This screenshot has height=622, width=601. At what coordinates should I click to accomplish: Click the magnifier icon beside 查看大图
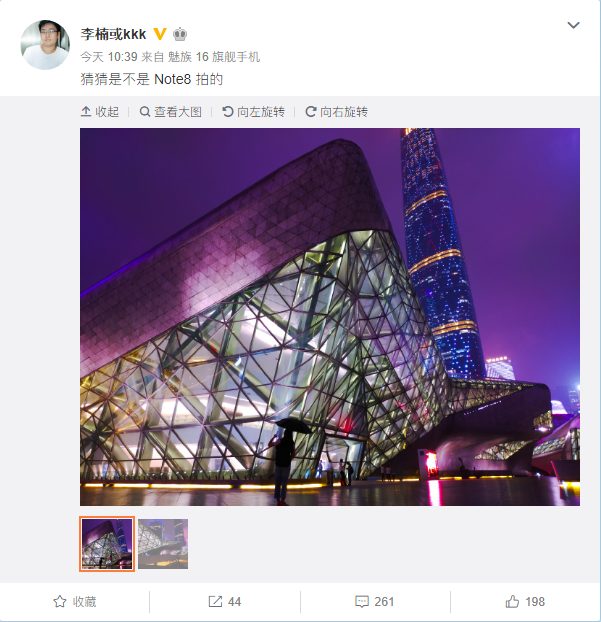click(x=145, y=112)
